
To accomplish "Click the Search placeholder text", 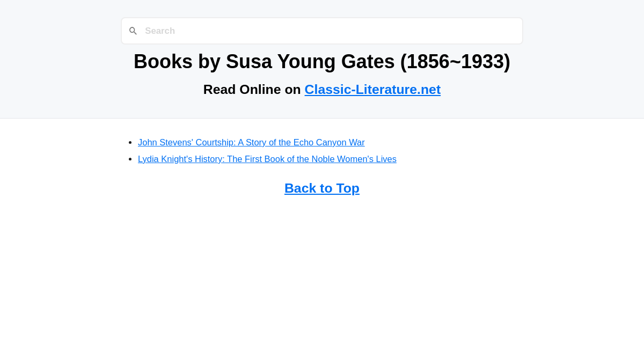I will [160, 31].
